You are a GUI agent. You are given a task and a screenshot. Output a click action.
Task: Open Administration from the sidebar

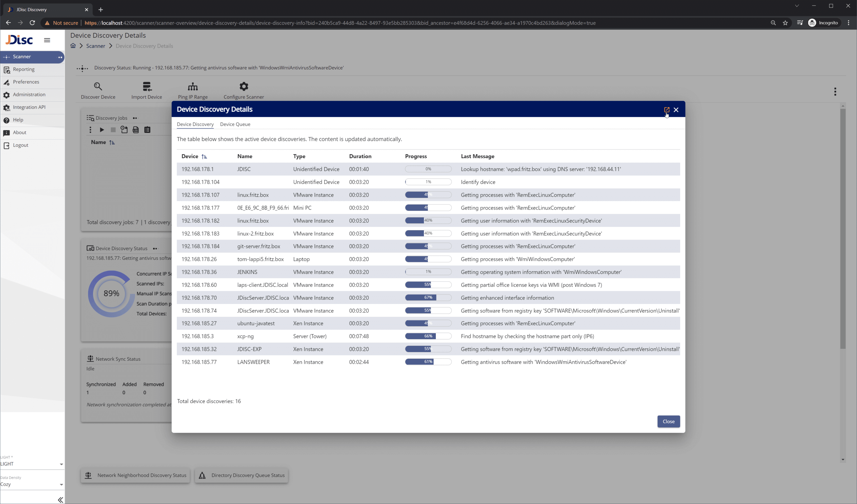(29, 94)
